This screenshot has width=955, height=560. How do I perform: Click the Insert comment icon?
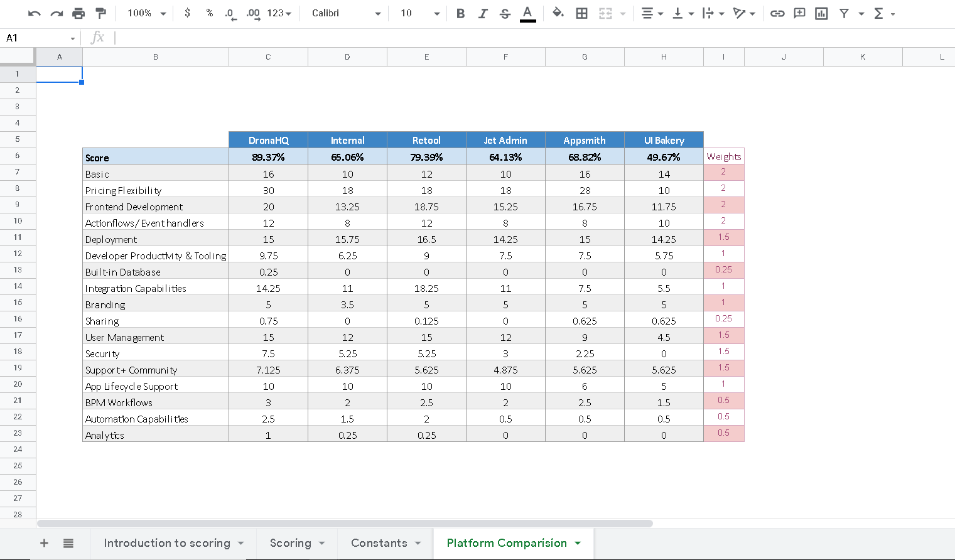click(799, 13)
